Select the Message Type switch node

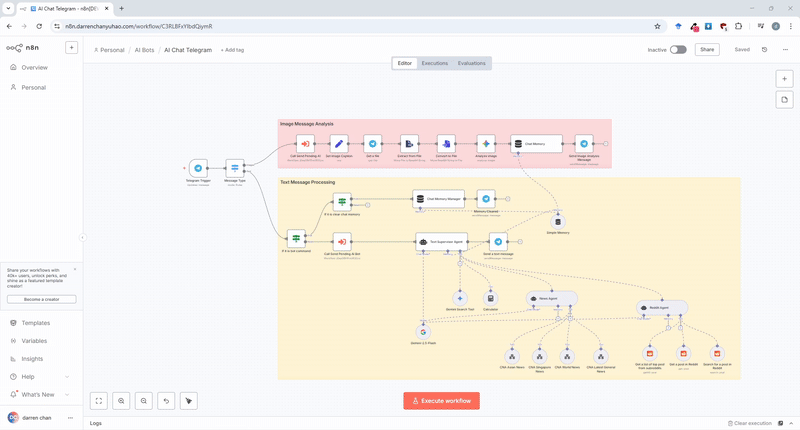pos(235,169)
